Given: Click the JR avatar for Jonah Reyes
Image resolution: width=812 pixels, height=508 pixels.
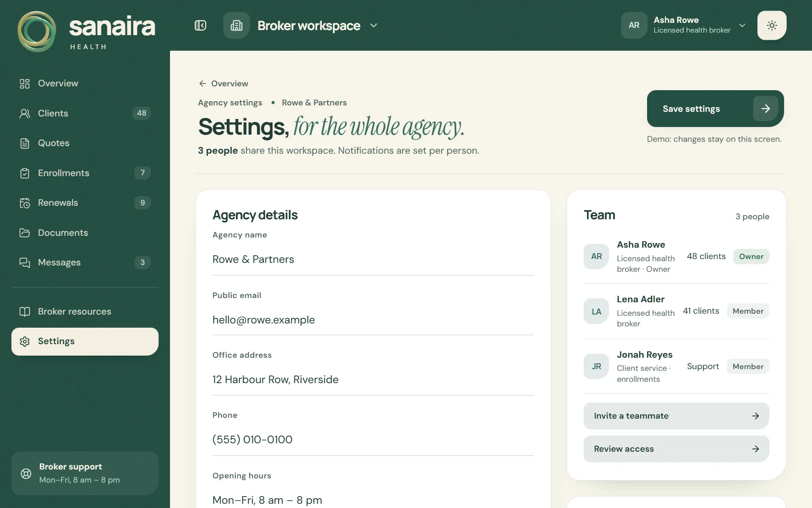Looking at the screenshot, I should [596, 366].
